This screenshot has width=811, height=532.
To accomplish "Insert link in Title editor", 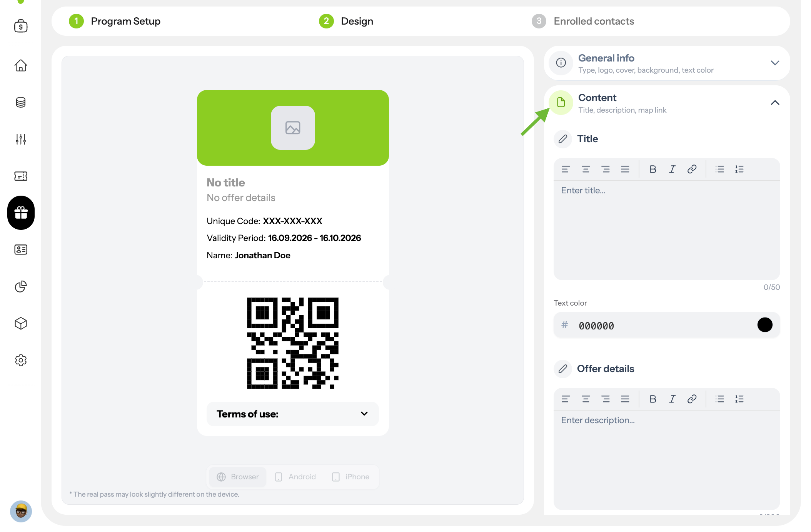I will 692,169.
